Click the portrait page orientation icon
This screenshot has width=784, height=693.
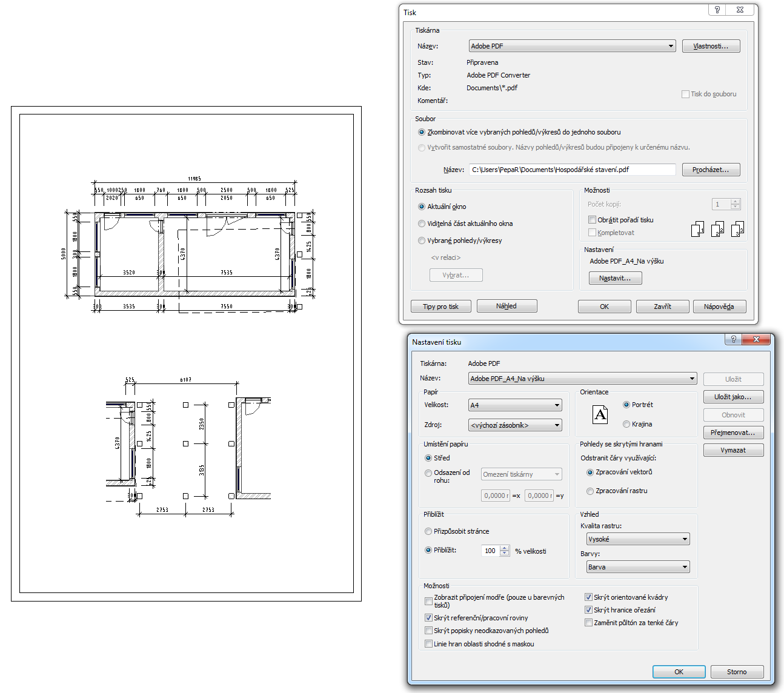[x=600, y=415]
